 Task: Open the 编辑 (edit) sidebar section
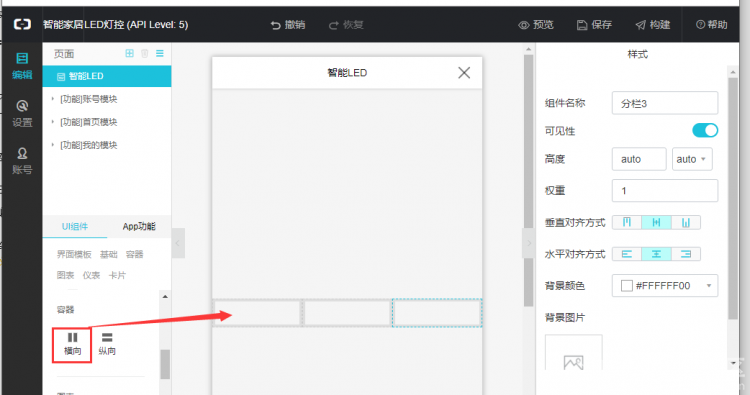point(22,66)
